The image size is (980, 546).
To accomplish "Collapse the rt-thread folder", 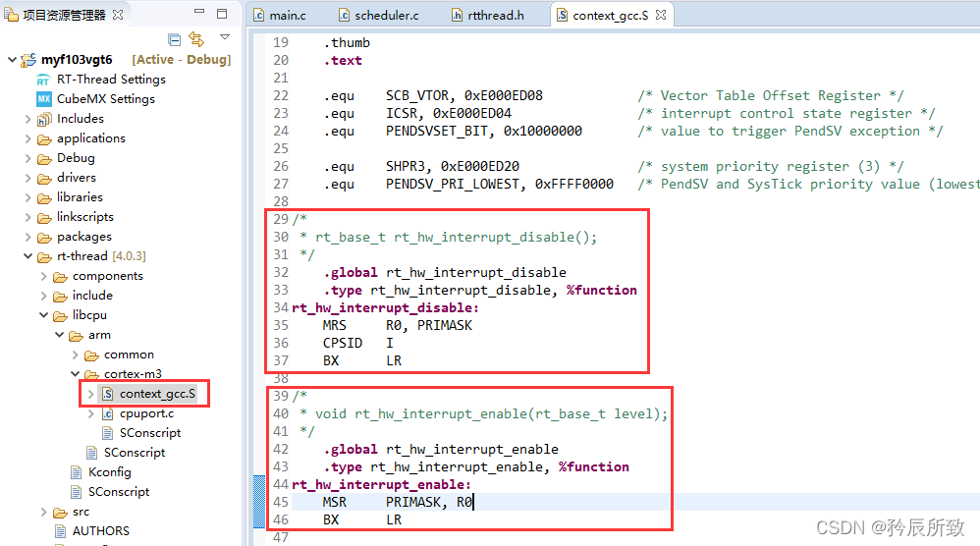I will click(x=27, y=256).
